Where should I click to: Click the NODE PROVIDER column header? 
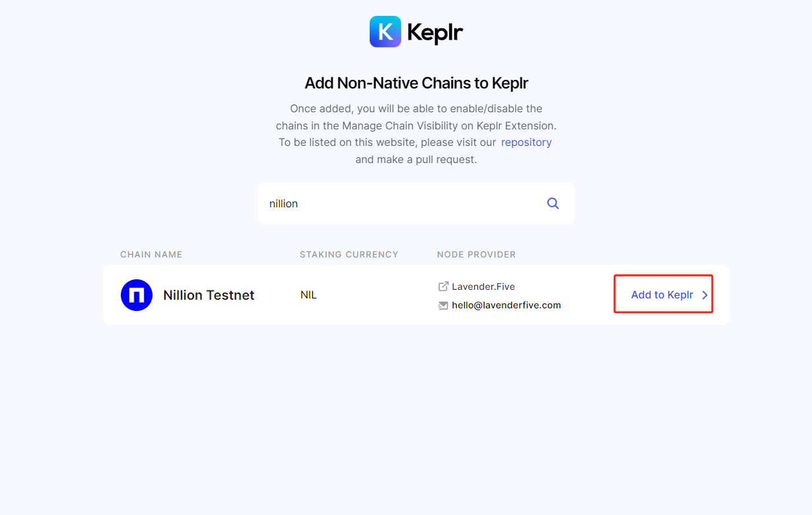click(x=477, y=254)
